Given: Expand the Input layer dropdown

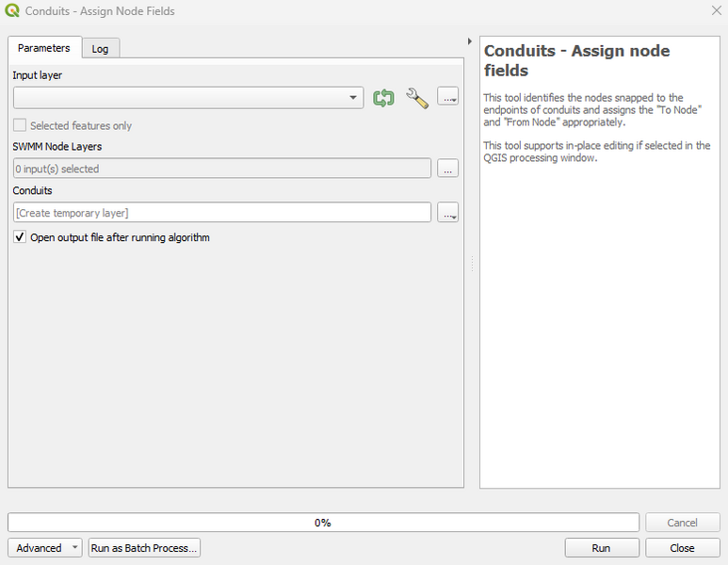Looking at the screenshot, I should click(354, 97).
